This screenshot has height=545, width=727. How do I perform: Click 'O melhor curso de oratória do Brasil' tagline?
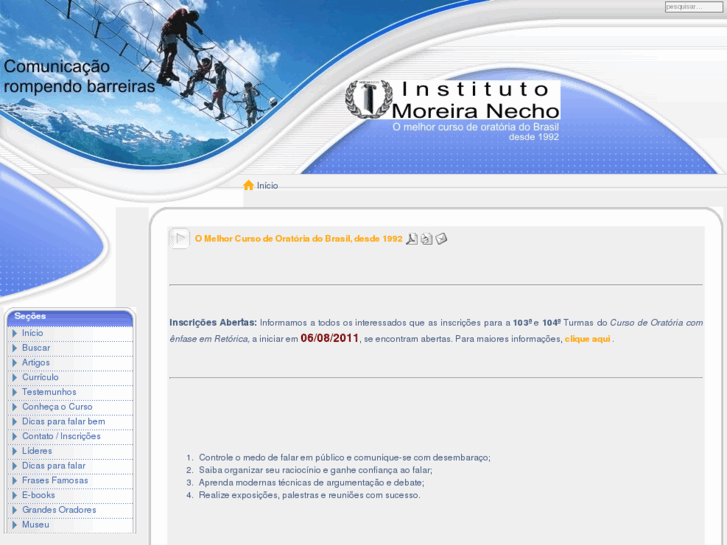click(x=475, y=127)
